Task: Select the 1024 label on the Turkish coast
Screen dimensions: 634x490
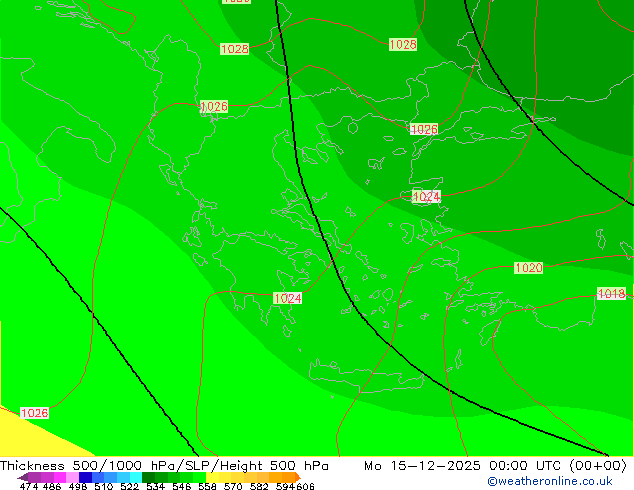Action: [x=426, y=197]
